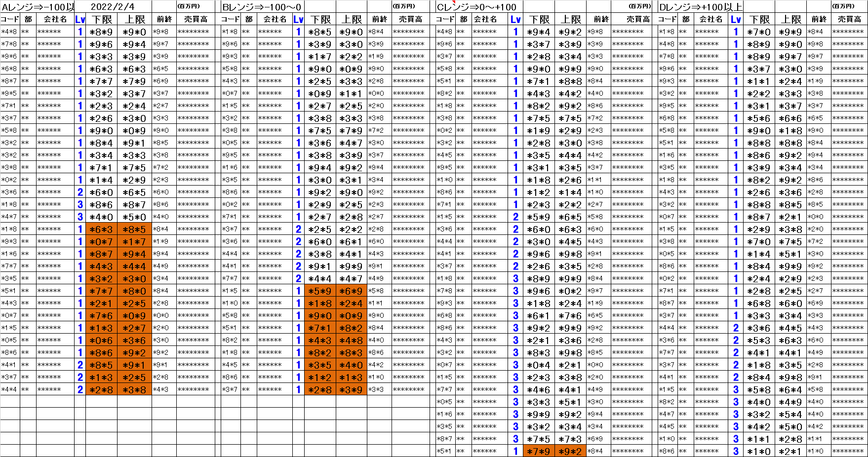The image size is (868, 457).
Task: Select the 上限 header in Bレンジ
Action: (x=352, y=19)
